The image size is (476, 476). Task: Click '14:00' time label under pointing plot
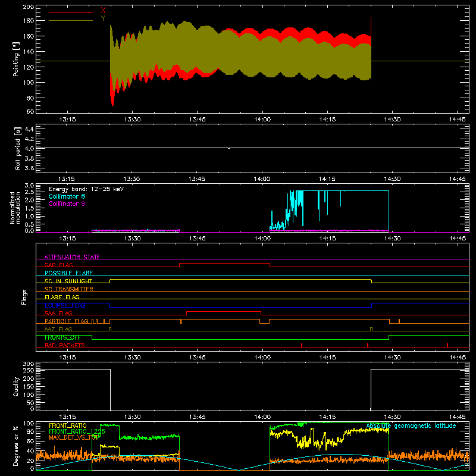click(x=262, y=120)
